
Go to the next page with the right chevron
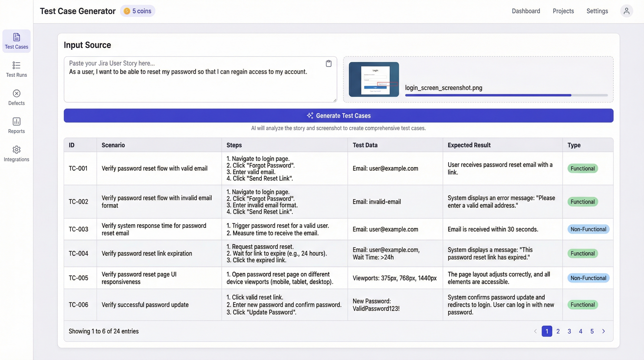604,331
